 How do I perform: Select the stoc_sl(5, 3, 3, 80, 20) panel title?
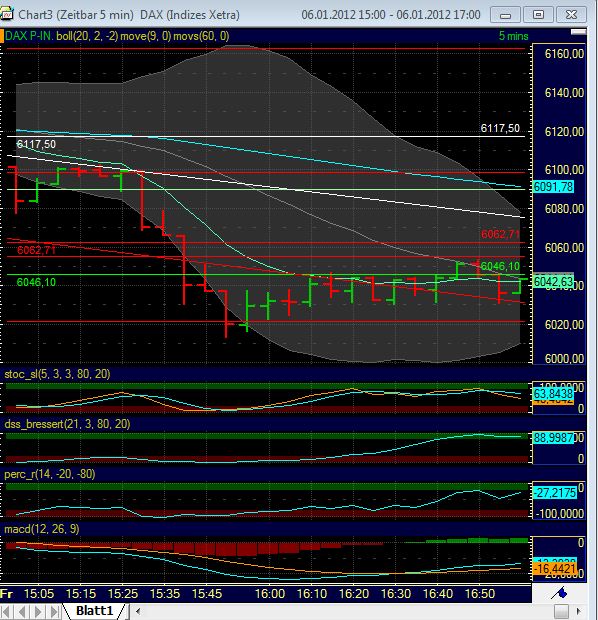tap(57, 374)
